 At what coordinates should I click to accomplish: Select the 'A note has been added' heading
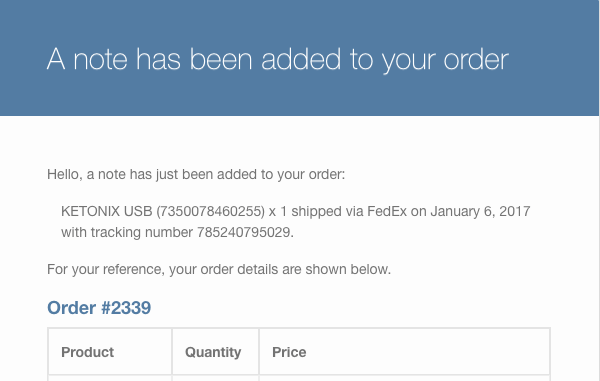278,60
